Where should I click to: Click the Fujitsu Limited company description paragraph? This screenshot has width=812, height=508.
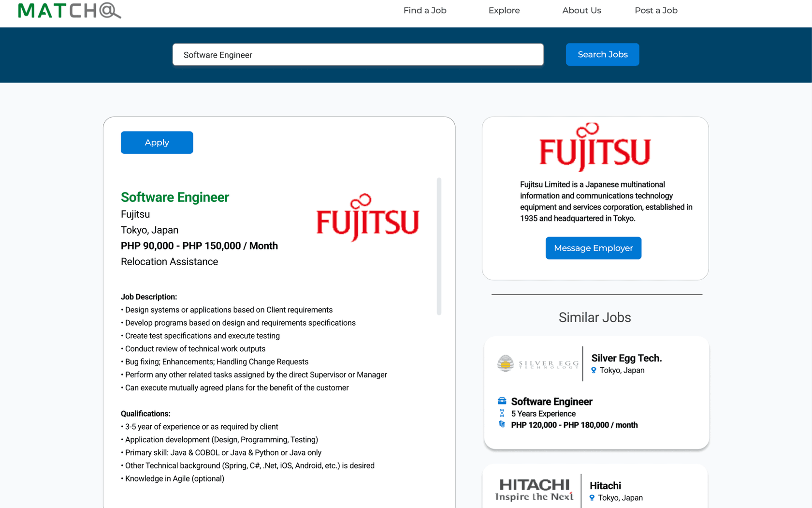coord(606,201)
